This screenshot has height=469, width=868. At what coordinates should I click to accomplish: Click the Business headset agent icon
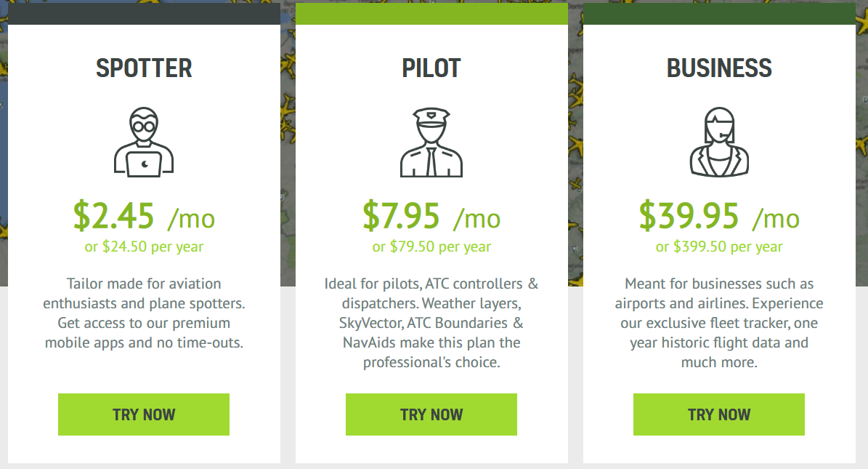719,143
